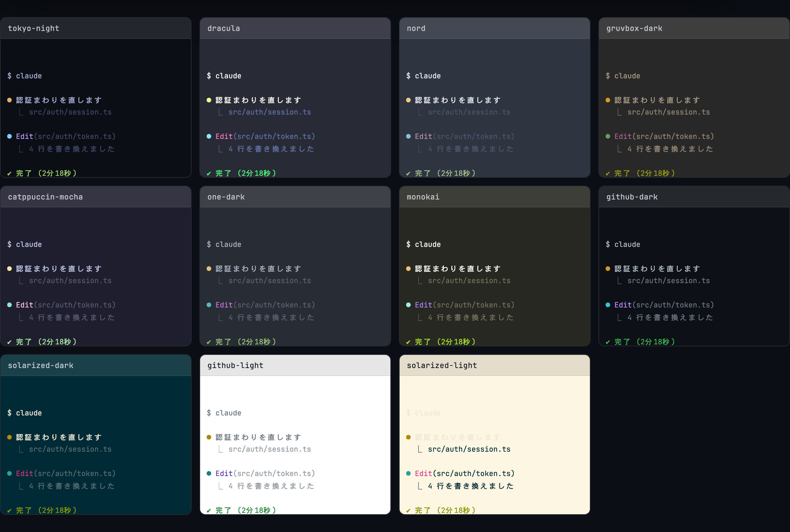Image resolution: width=790 pixels, height=532 pixels.
Task: Click "Edit(src/auth/token.ts)" in the one-dark preview
Action: click(265, 305)
